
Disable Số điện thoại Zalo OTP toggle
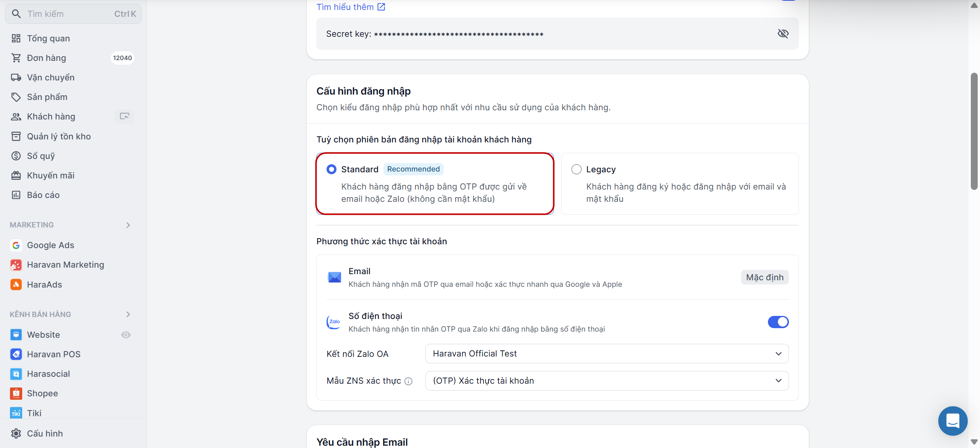pyautogui.click(x=778, y=322)
